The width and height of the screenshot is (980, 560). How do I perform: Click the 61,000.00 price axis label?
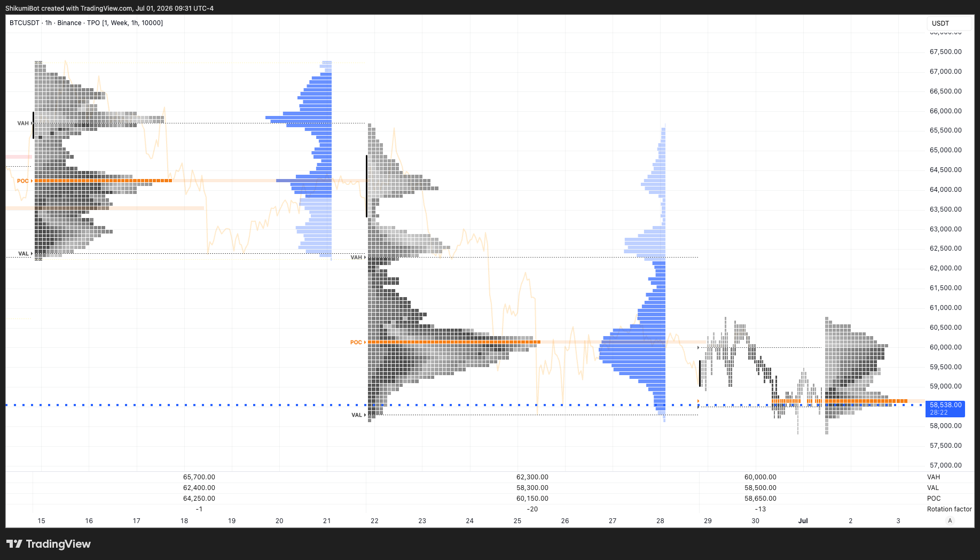945,308
